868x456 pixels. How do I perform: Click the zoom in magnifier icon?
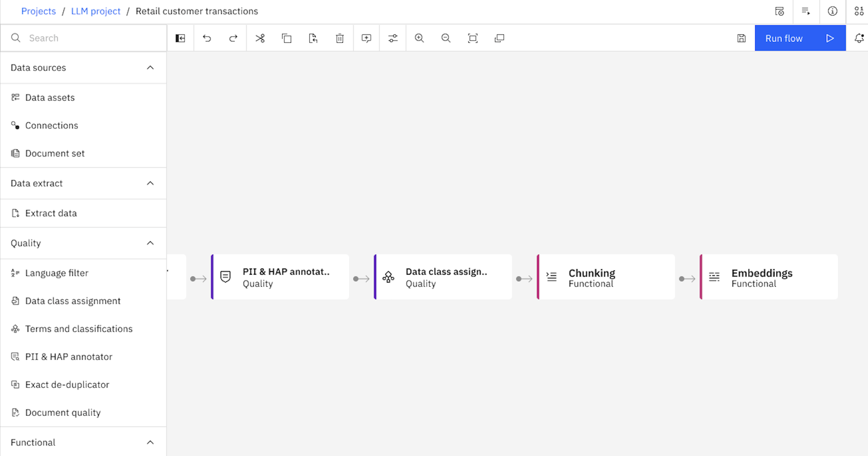420,38
